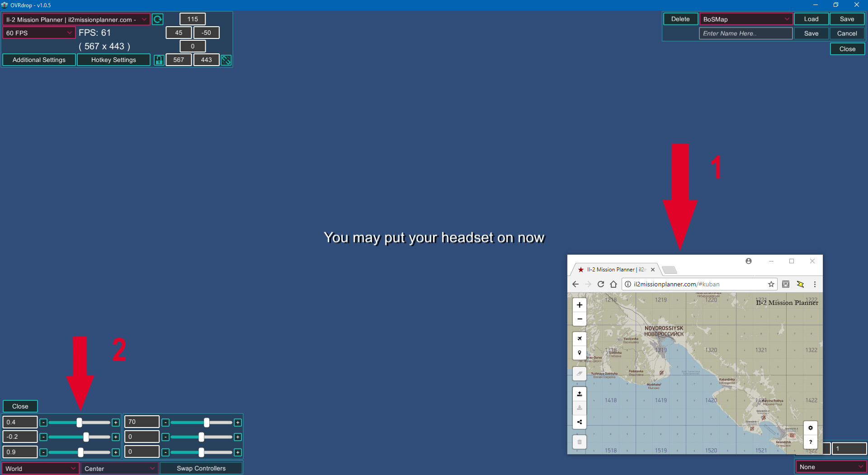This screenshot has height=475, width=868.
Task: Click the Enter Name Here field
Action: pos(746,33)
